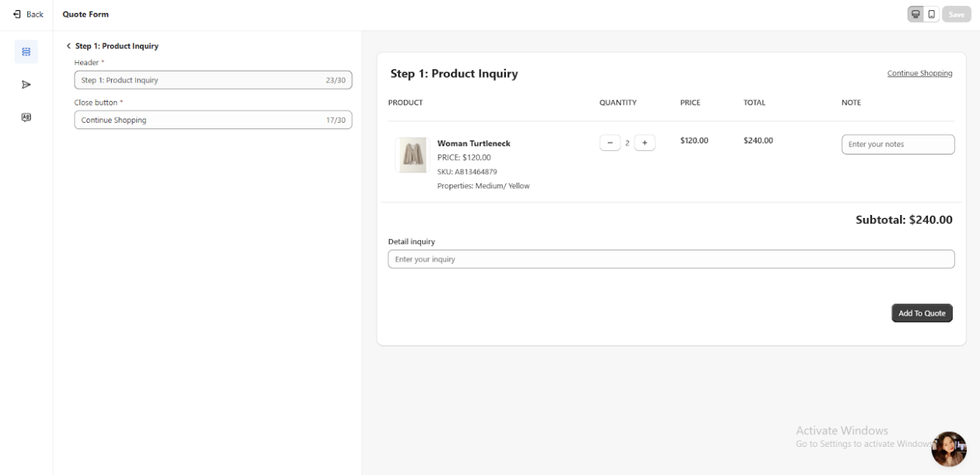Click the Enter your notes field

point(898,144)
